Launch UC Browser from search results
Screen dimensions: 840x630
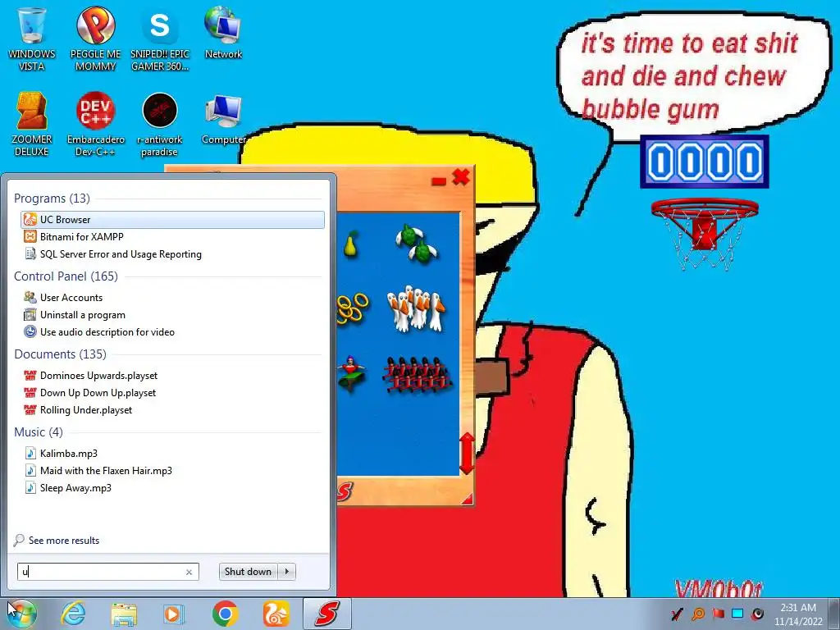172,220
